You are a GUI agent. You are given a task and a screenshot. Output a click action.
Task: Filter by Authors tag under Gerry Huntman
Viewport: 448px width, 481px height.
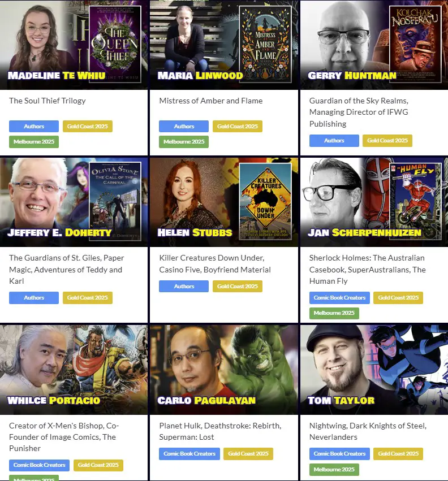(x=334, y=141)
